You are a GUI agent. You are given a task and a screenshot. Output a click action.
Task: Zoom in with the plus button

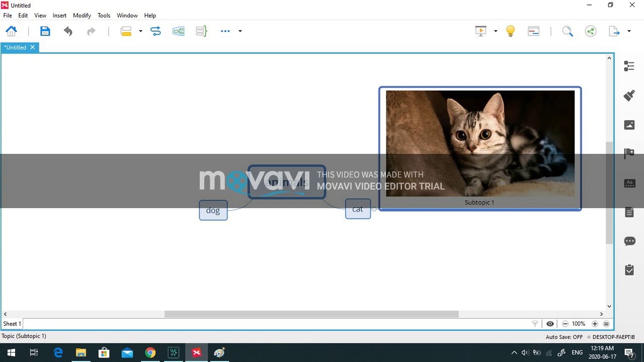pos(595,324)
